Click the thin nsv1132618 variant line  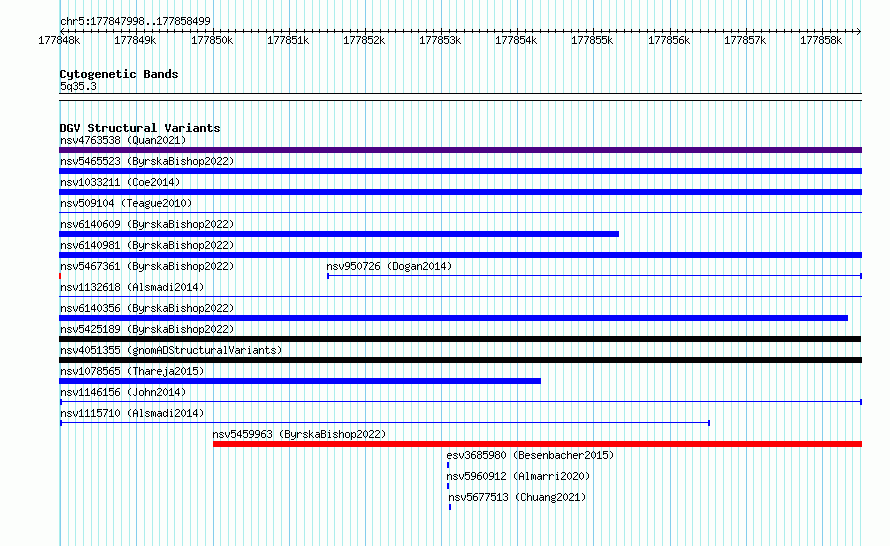pos(460,297)
